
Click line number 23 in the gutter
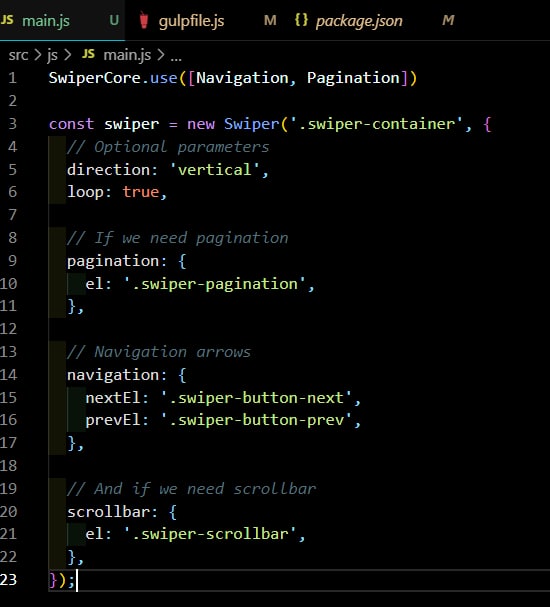[x=9, y=580]
